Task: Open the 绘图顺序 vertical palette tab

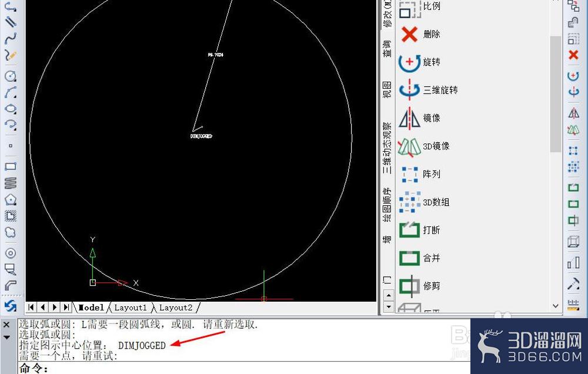Action: (x=387, y=205)
